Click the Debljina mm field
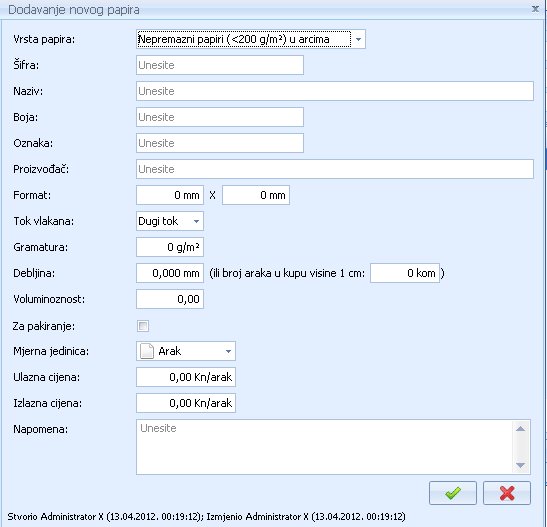The height and width of the screenshot is (527, 547). [x=170, y=273]
